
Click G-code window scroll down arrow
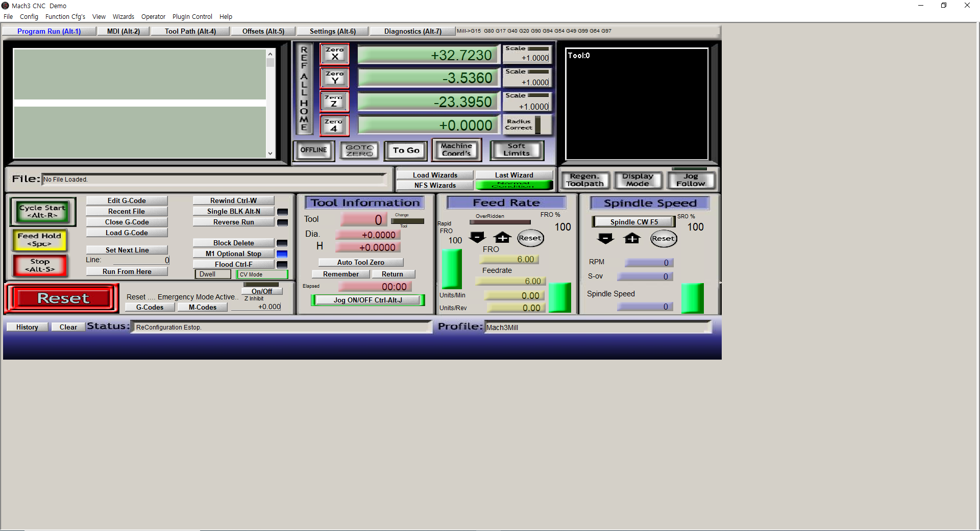coord(270,154)
